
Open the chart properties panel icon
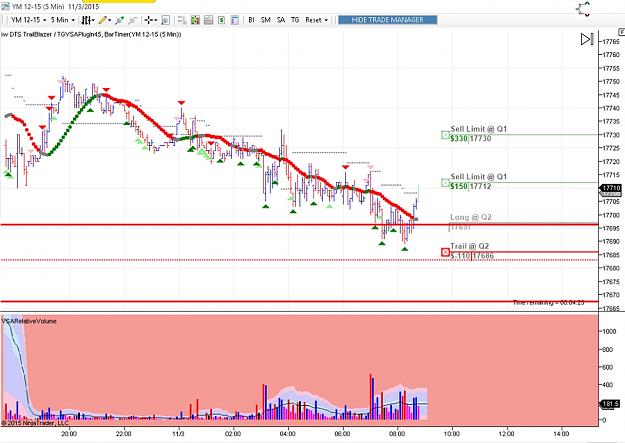point(235,20)
